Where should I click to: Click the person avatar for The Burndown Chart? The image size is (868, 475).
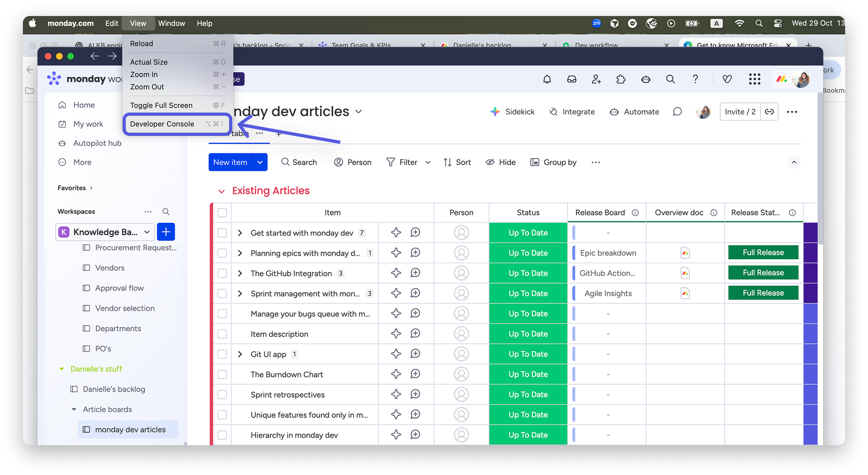click(461, 374)
